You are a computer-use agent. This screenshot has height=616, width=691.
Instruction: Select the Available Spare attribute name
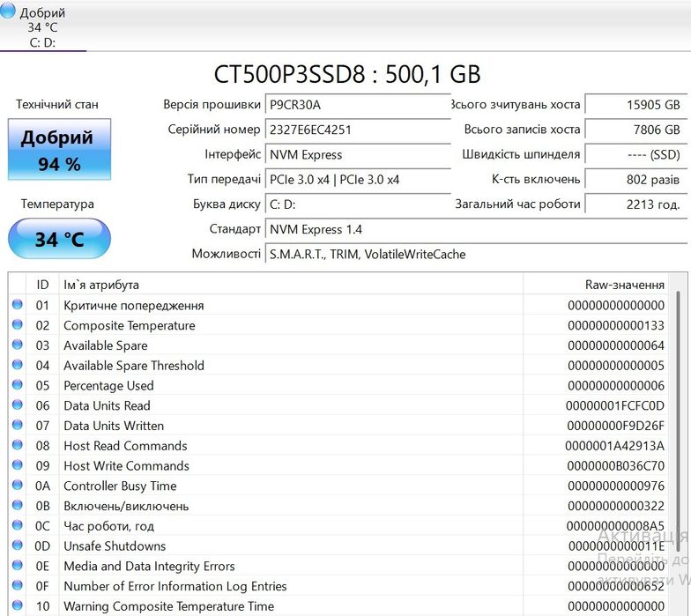pos(106,345)
